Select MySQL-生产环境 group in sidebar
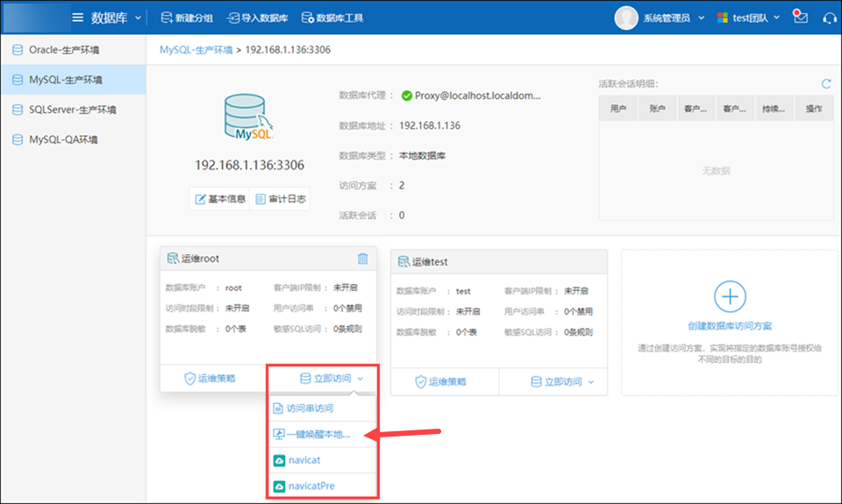Screen dimensions: 842x504 click(x=73, y=80)
